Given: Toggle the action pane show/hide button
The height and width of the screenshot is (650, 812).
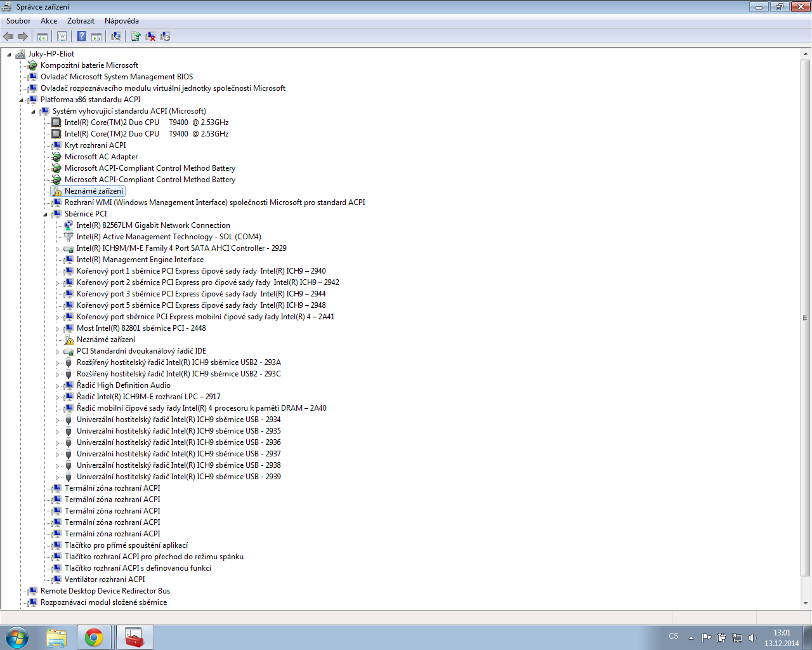Looking at the screenshot, I should click(96, 37).
